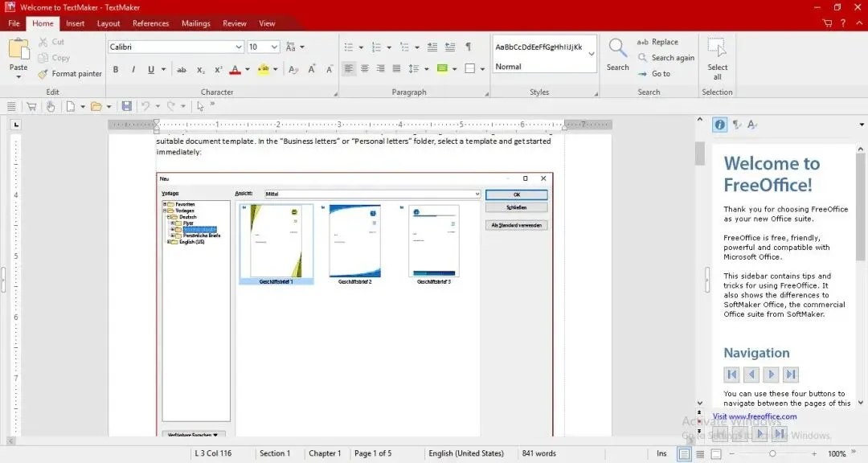Screen dimensions: 868x463
Task: Decrease font size with shrink font icon
Action: [x=330, y=69]
